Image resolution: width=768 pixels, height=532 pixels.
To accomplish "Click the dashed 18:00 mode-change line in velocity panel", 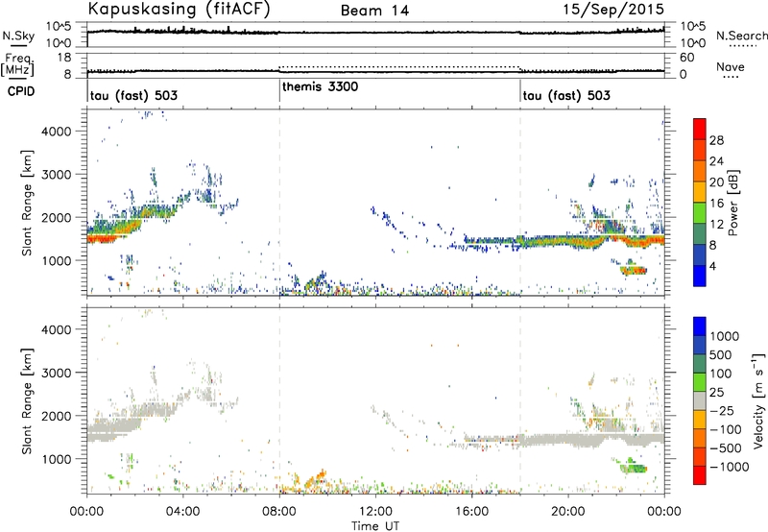I will tap(520, 399).
